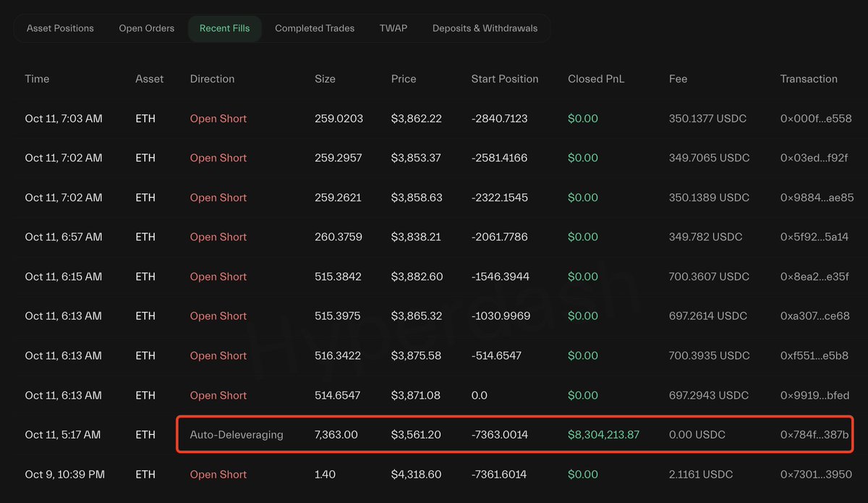This screenshot has height=503, width=868.
Task: Click transaction hash 0x9884...ae85
Action: pos(817,198)
